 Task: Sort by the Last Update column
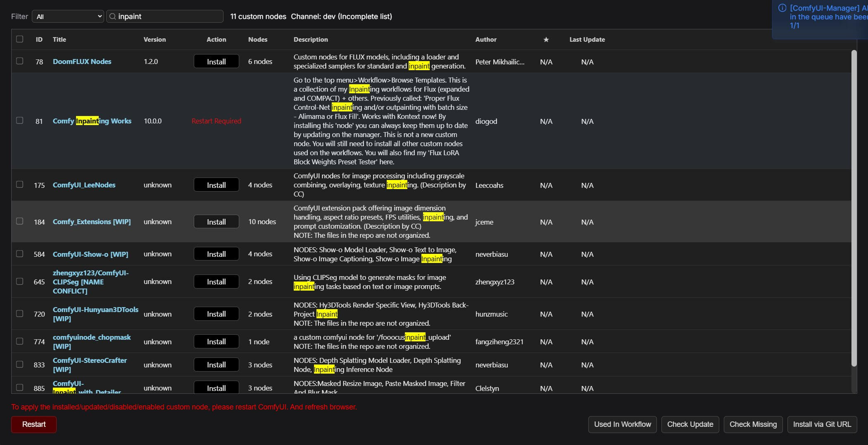pos(587,40)
